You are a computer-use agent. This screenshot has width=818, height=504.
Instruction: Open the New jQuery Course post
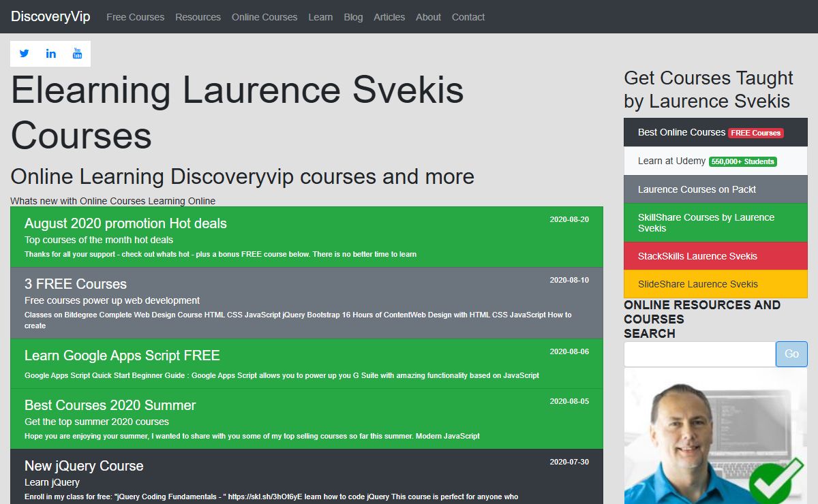(x=307, y=477)
